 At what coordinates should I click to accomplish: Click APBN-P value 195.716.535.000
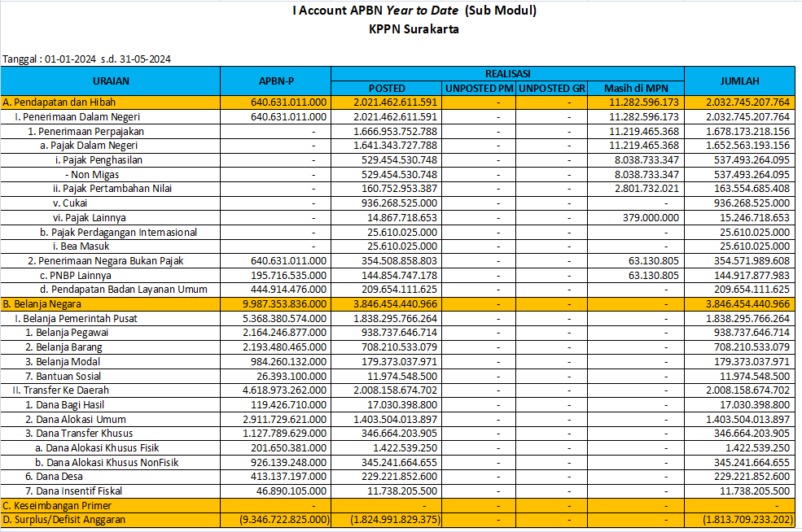pyautogui.click(x=288, y=276)
